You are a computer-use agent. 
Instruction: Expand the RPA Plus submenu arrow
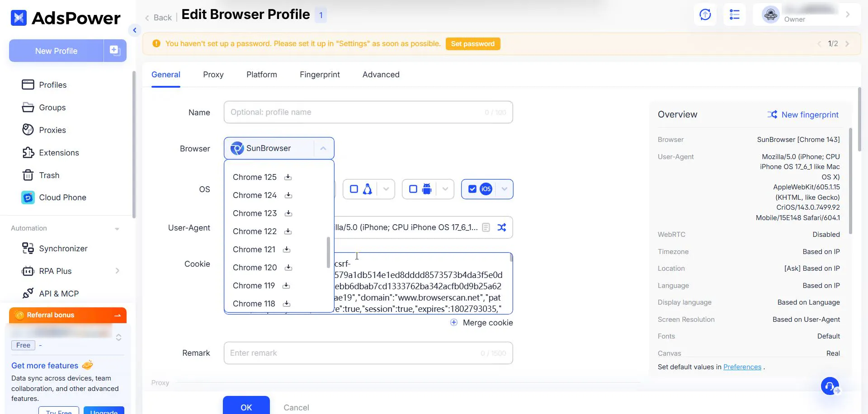coord(118,271)
